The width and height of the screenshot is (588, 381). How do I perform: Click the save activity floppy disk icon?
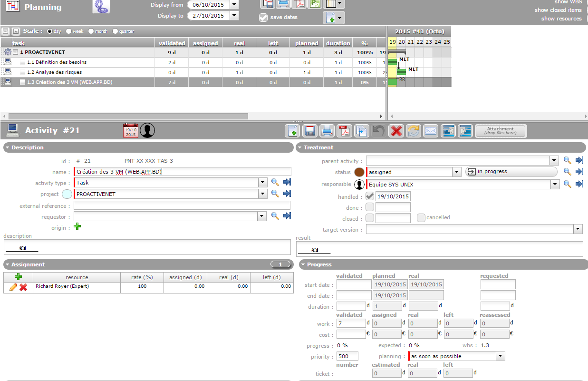(310, 131)
